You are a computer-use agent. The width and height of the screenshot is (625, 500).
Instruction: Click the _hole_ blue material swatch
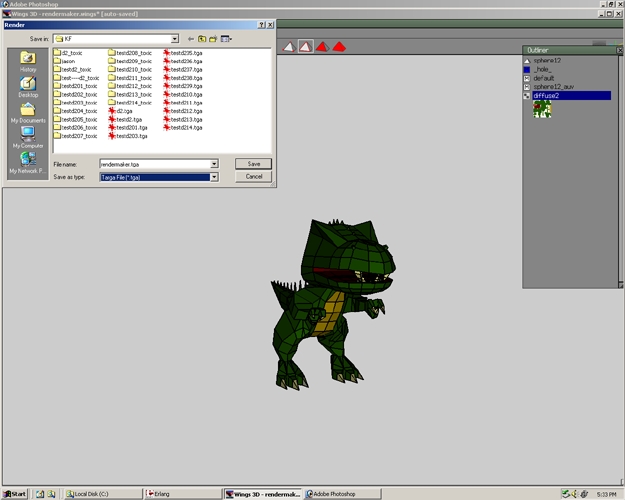coord(527,69)
